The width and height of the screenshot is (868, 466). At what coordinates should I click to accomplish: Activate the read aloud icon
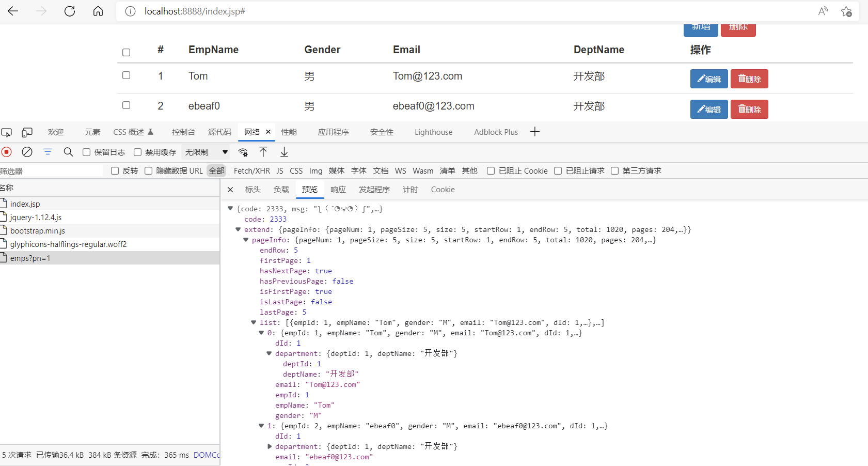[x=823, y=11]
